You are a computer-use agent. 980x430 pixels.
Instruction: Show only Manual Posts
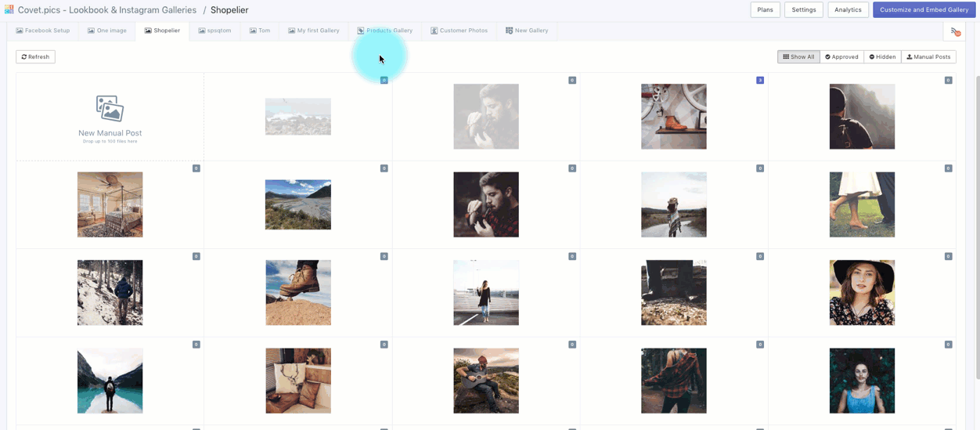[928, 56]
